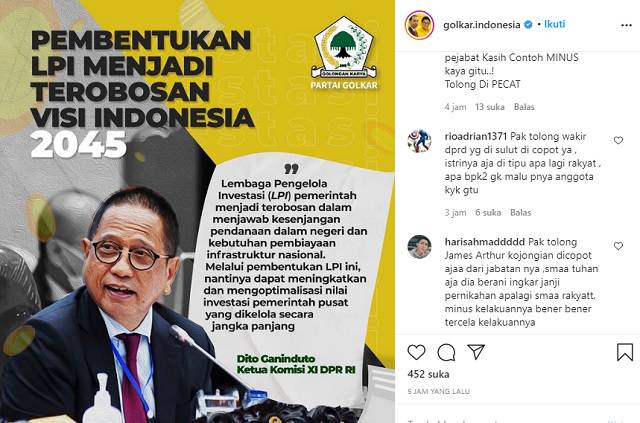This screenshot has width=640, height=423.
Task: View harisahmaddddd's avatar profile
Action: click(419, 247)
